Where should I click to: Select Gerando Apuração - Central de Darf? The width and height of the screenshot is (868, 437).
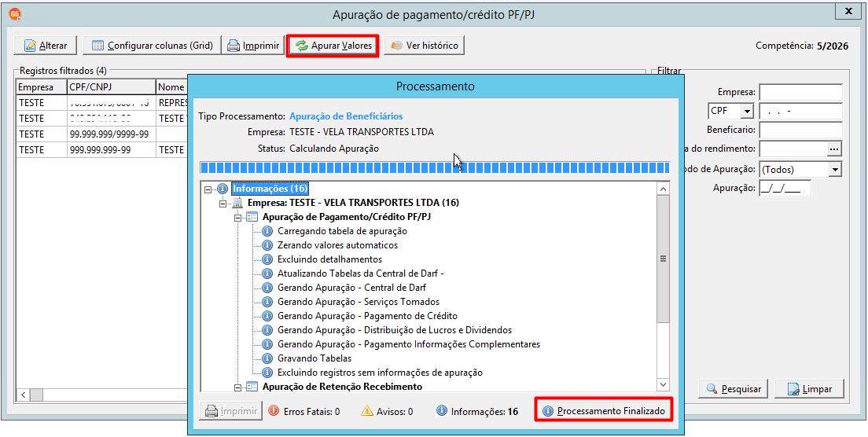[351, 288]
